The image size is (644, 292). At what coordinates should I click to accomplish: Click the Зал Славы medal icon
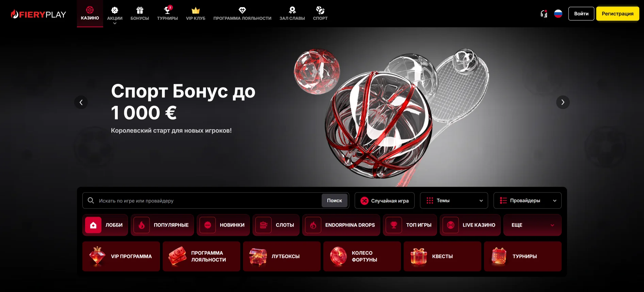click(x=292, y=10)
